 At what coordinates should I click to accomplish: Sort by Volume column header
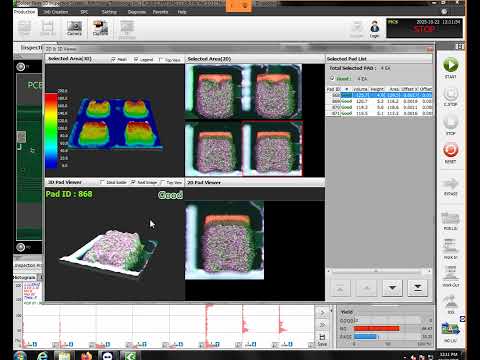[360, 89]
